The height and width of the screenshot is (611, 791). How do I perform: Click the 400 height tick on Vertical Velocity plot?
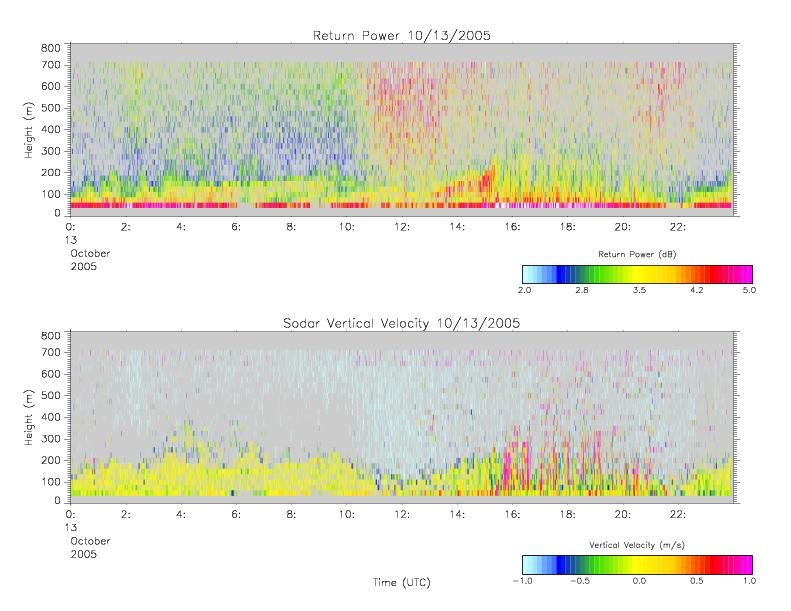50,417
